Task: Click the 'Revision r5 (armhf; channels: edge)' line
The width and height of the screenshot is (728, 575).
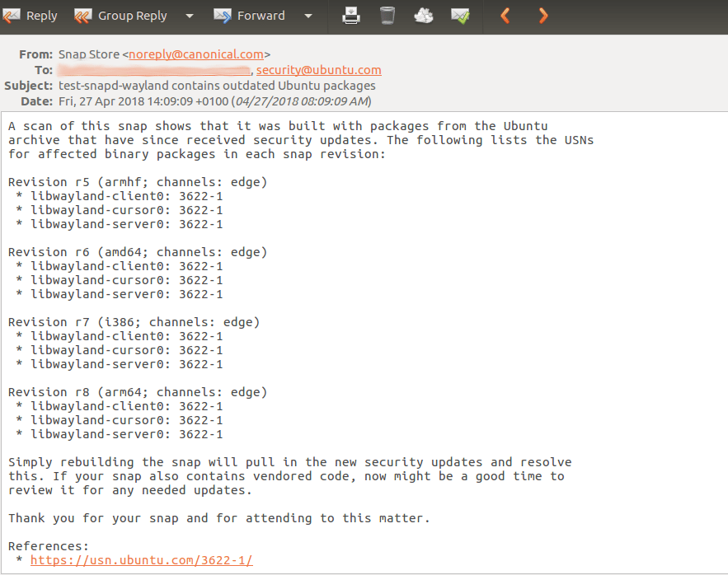Action: click(x=138, y=182)
